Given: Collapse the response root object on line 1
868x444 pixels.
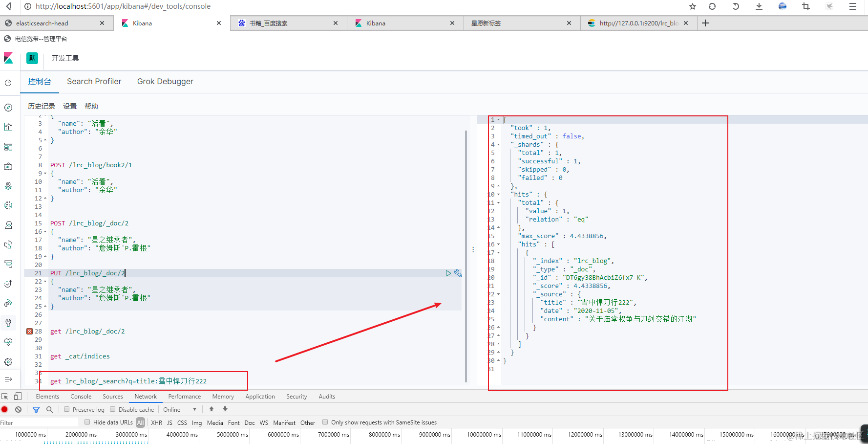Looking at the screenshot, I should [498, 120].
